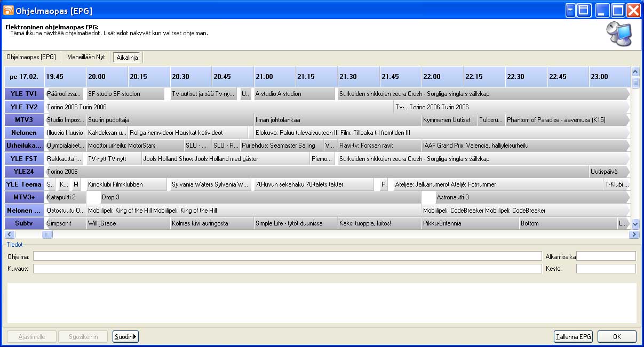Click the 22:00 time column header
The height and width of the screenshot is (347, 644).
[x=443, y=77]
